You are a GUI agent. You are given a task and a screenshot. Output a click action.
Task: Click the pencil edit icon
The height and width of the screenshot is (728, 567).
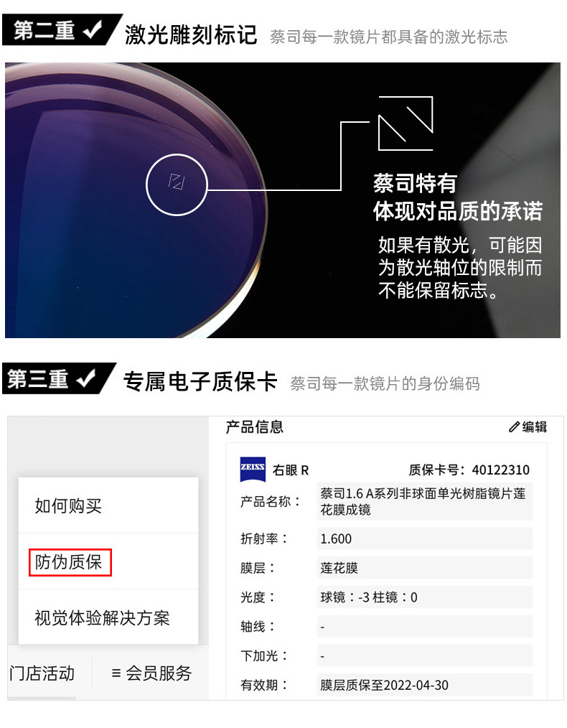coord(514,426)
